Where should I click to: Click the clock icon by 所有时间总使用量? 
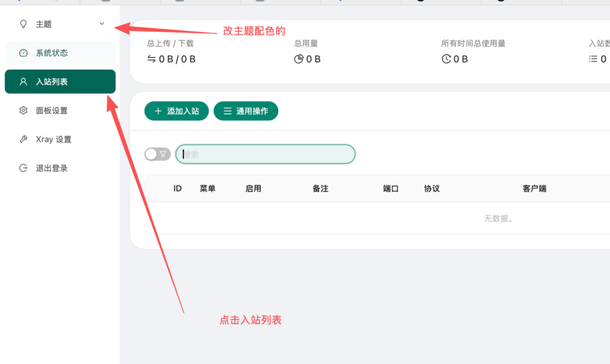point(446,59)
